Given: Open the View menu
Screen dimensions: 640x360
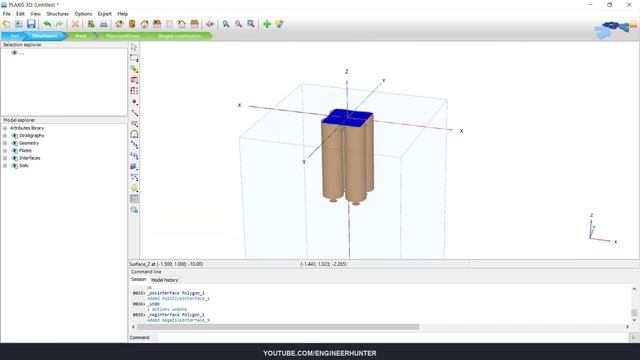Looking at the screenshot, I should 36,13.
